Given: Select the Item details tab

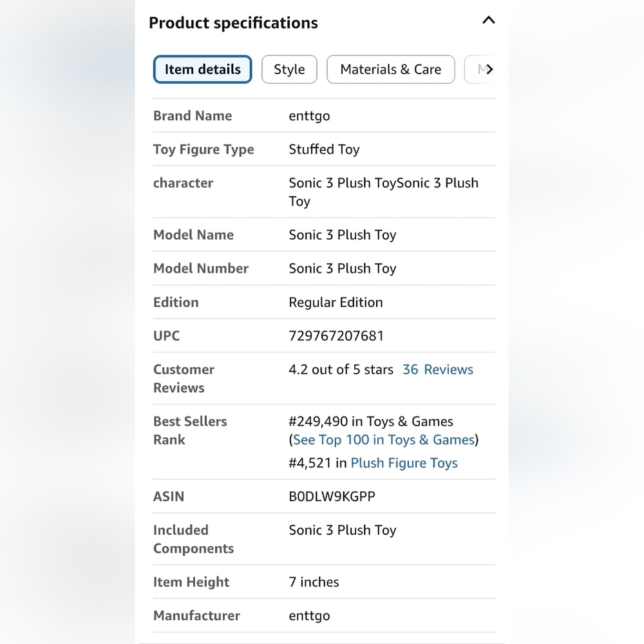Looking at the screenshot, I should 202,70.
